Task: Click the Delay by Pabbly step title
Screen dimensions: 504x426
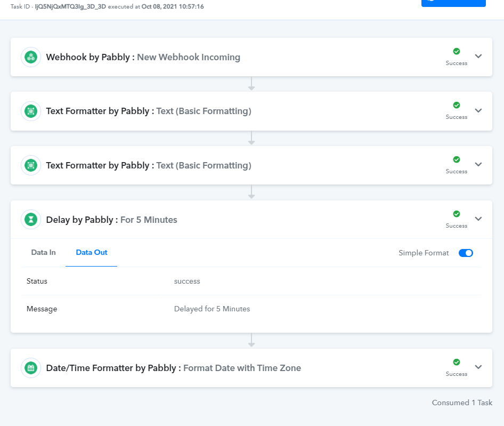Action: (79, 220)
